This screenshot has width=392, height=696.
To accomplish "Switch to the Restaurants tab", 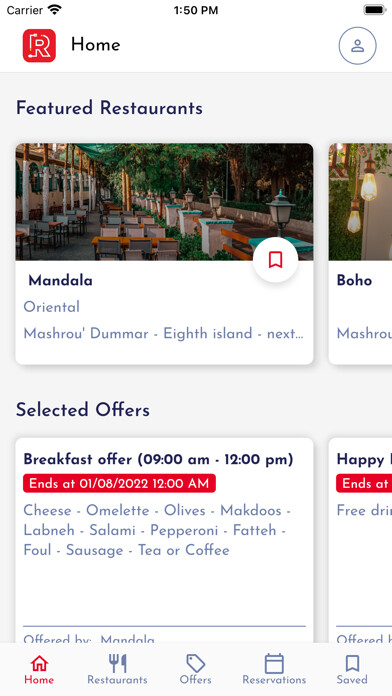I will [117, 669].
